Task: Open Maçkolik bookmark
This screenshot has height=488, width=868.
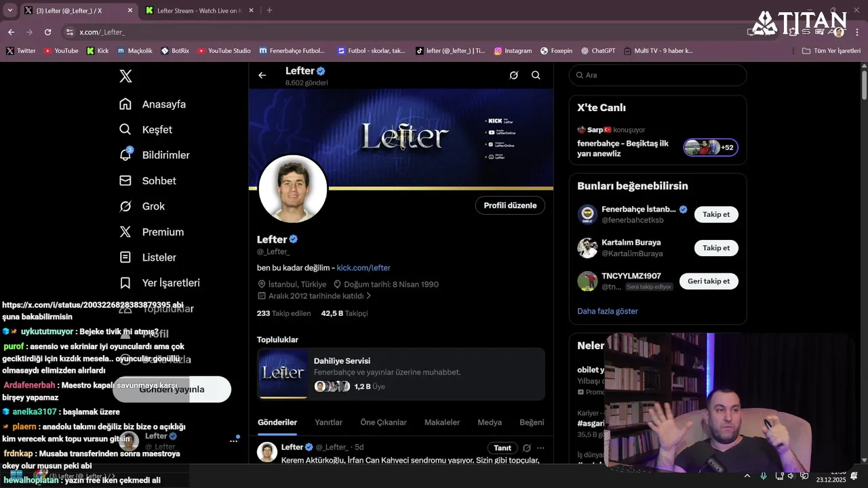Action: point(135,51)
